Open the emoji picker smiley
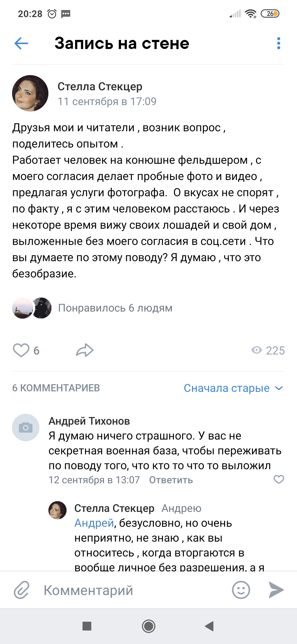The height and width of the screenshot is (644, 297). coord(241,590)
